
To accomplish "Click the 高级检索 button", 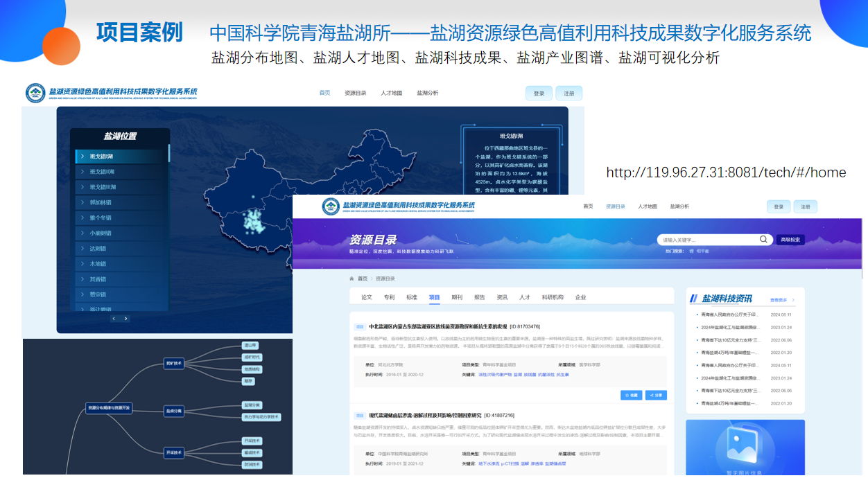I will click(x=790, y=240).
